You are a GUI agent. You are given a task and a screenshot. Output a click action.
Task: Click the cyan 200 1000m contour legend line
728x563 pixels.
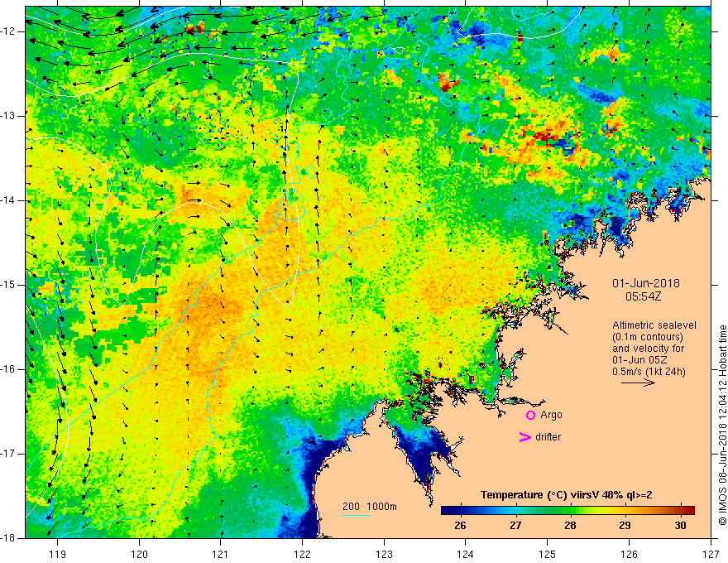point(357,515)
